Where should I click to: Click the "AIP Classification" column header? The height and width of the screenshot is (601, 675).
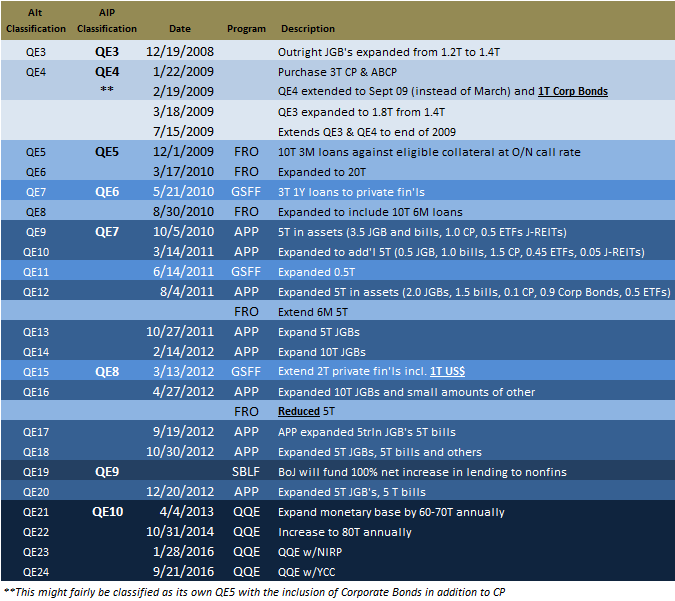(x=107, y=21)
